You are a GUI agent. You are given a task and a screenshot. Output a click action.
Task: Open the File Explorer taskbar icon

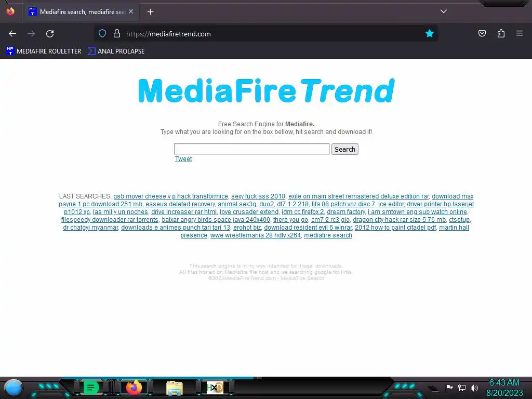click(x=175, y=388)
